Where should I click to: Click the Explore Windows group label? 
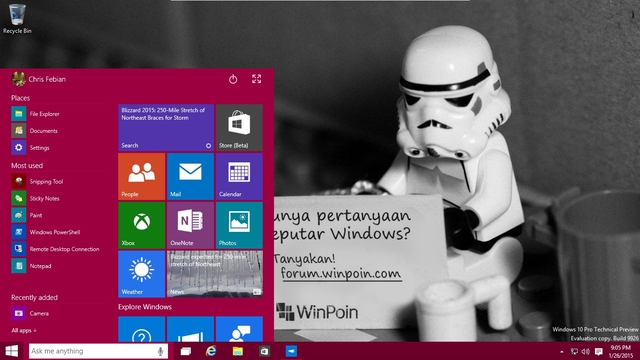(145, 307)
